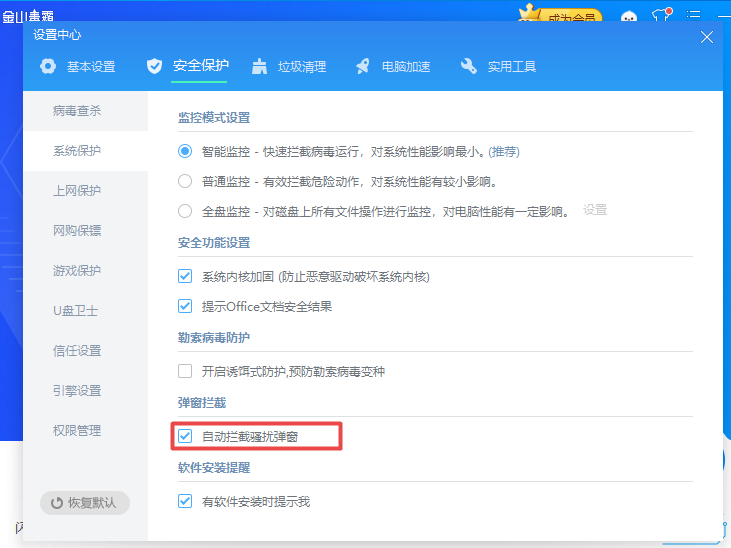Select 系统保护 in the sidebar
This screenshot has width=731, height=548.
click(85, 151)
